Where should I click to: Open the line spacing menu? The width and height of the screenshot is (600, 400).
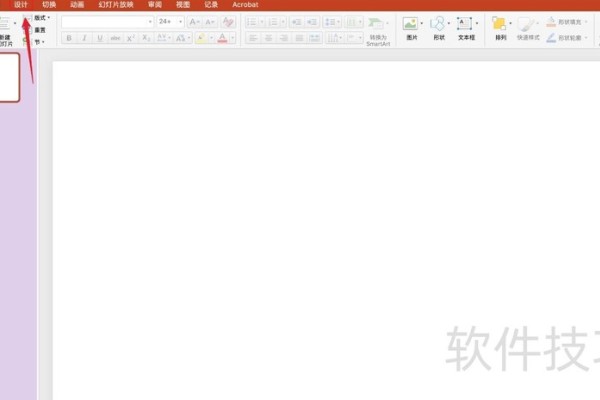(332, 22)
